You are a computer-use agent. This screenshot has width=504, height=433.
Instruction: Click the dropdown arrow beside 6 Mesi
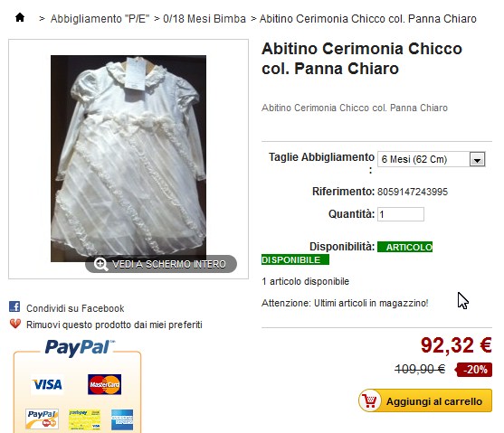click(x=477, y=159)
